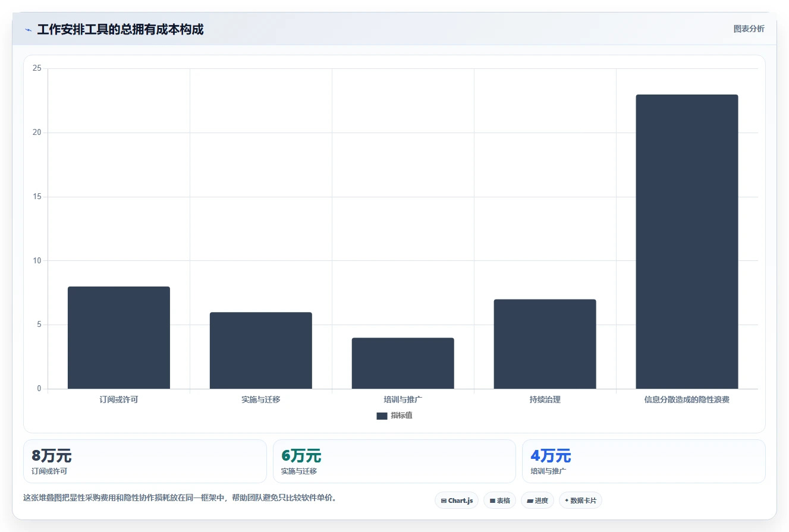Click the Chart.js tag chip
This screenshot has height=532, width=789.
click(x=457, y=500)
